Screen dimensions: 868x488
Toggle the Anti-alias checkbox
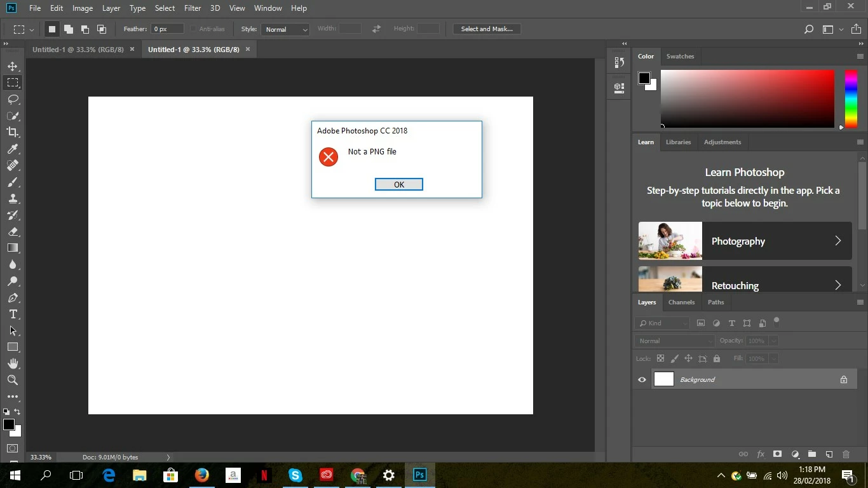193,29
